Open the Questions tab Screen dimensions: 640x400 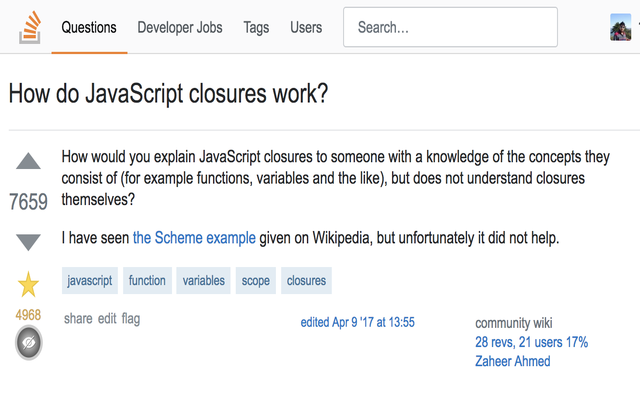coord(89,28)
